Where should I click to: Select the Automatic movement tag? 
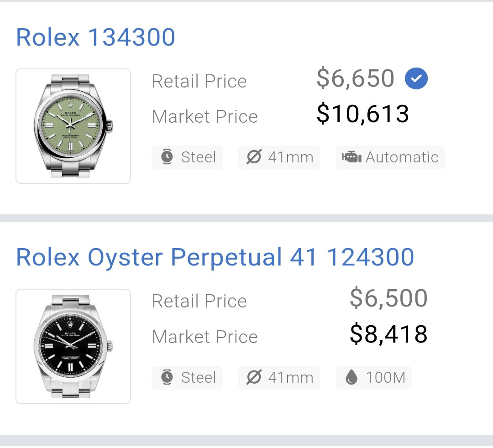tap(390, 157)
